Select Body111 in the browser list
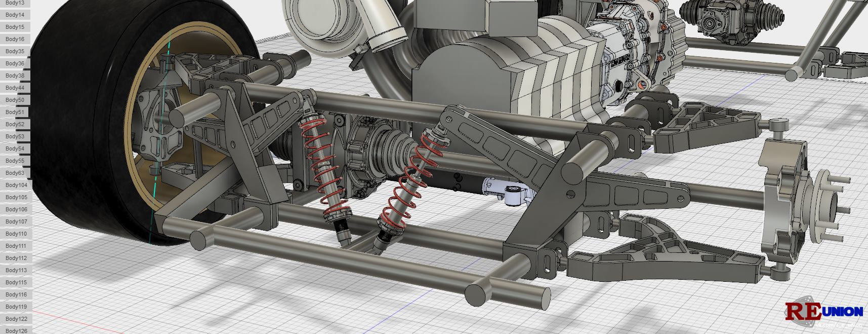The height and width of the screenshot is (334, 868). click(x=16, y=246)
